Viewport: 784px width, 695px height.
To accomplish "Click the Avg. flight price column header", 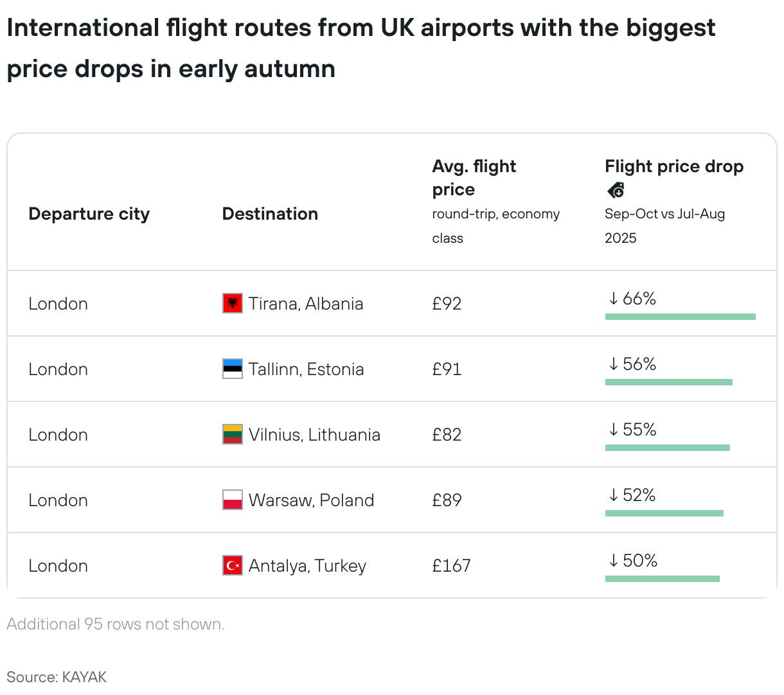I will point(474,178).
